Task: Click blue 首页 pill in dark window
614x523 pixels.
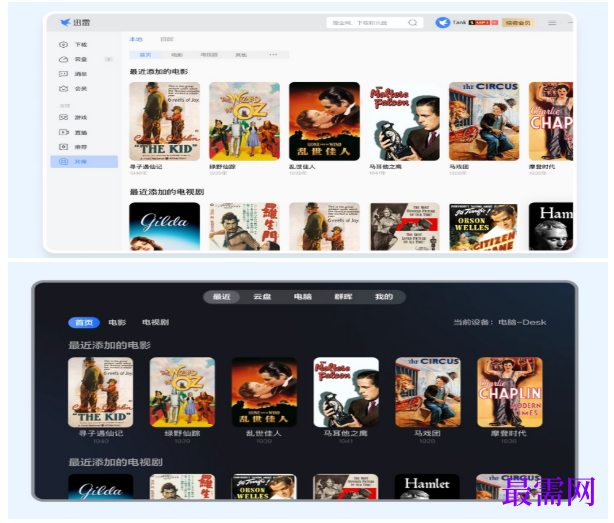Action: [x=84, y=323]
